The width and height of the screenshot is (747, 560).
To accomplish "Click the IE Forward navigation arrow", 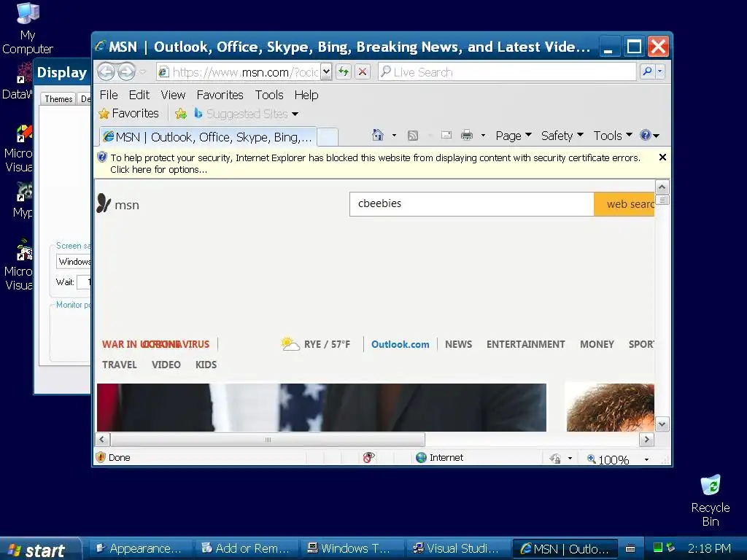I will pyautogui.click(x=126, y=72).
